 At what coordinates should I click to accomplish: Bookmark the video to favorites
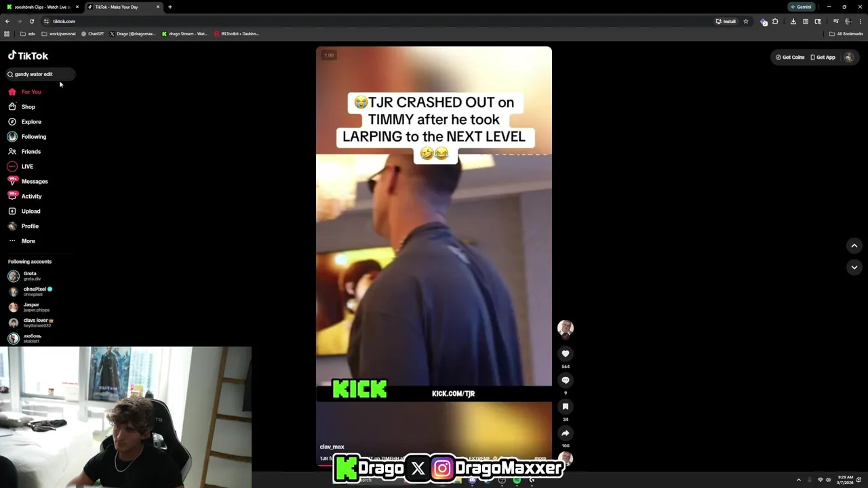pyautogui.click(x=566, y=407)
